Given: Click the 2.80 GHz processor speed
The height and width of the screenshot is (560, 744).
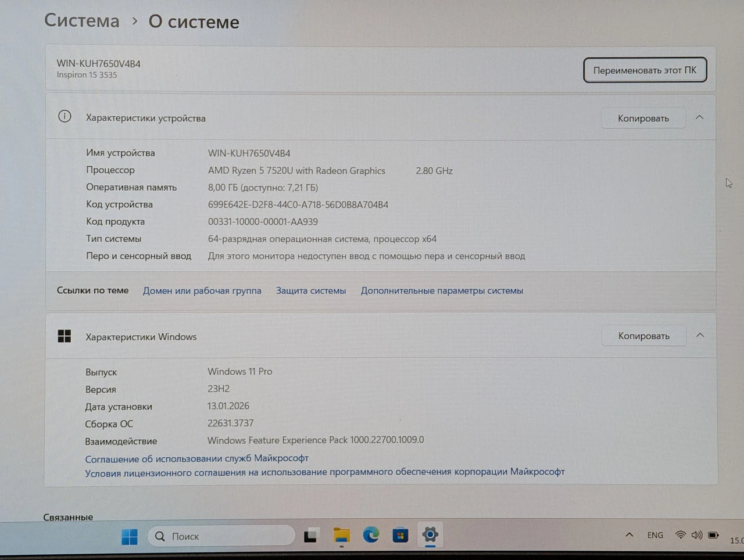Looking at the screenshot, I should click(434, 171).
